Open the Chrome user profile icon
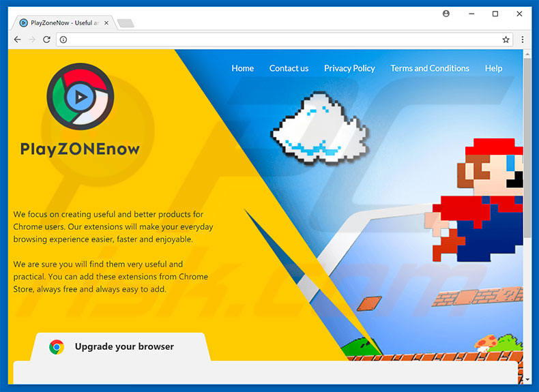 (446, 14)
